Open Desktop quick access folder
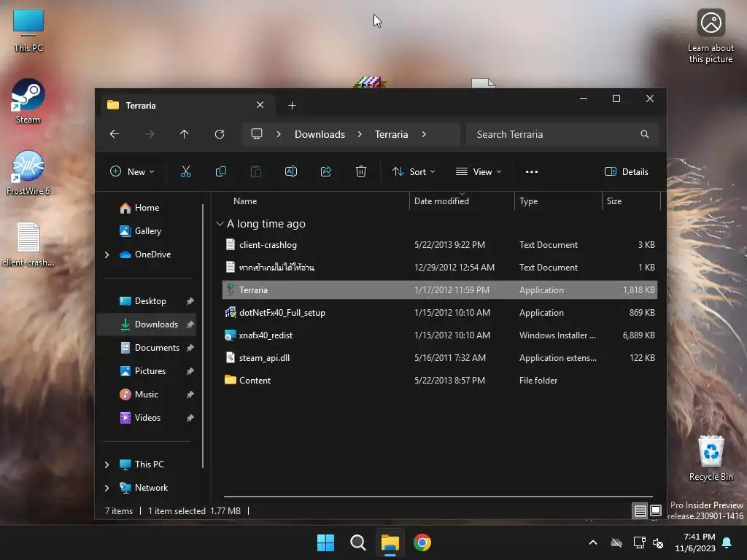 tap(150, 301)
